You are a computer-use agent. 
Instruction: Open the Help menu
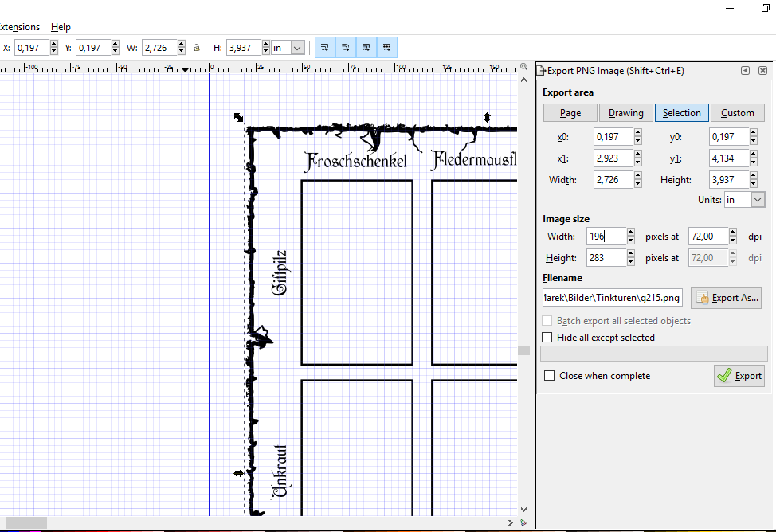pos(61,26)
